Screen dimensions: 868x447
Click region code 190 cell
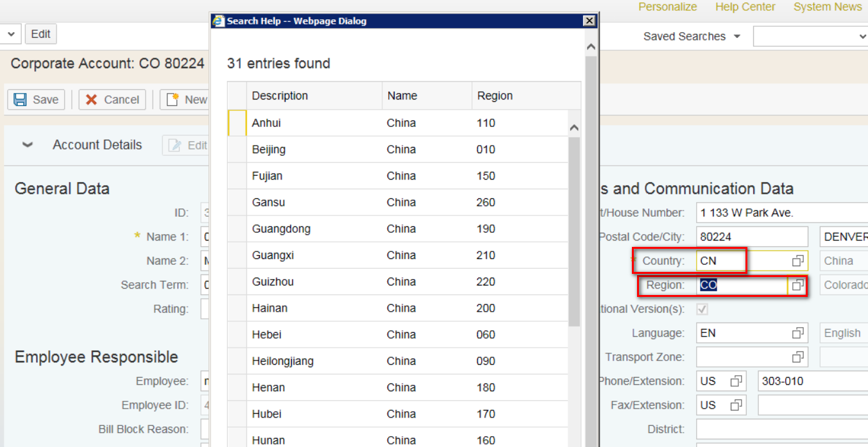[x=520, y=229]
